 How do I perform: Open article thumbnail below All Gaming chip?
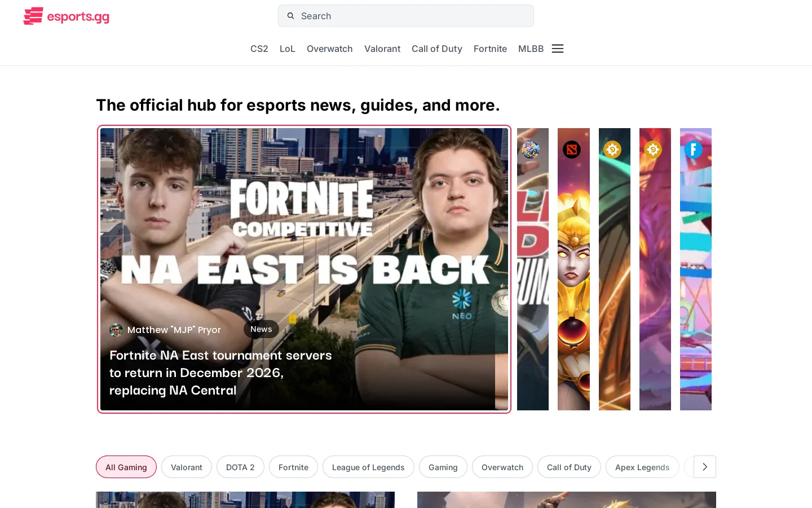[x=245, y=500]
